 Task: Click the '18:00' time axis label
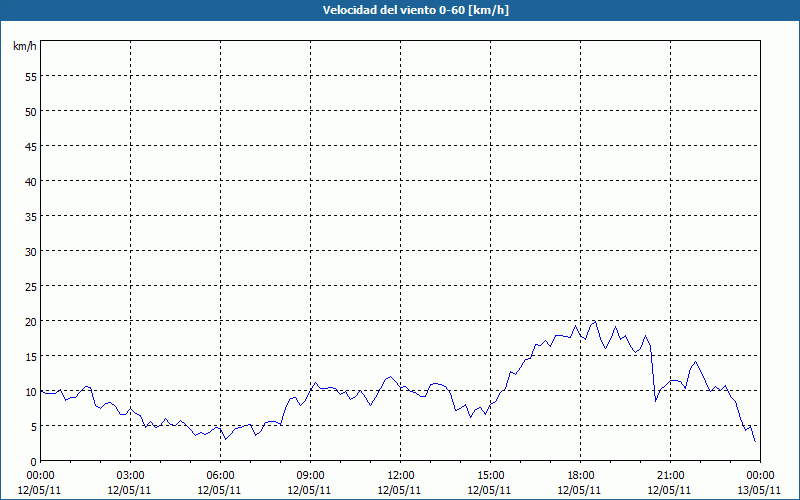(581, 476)
